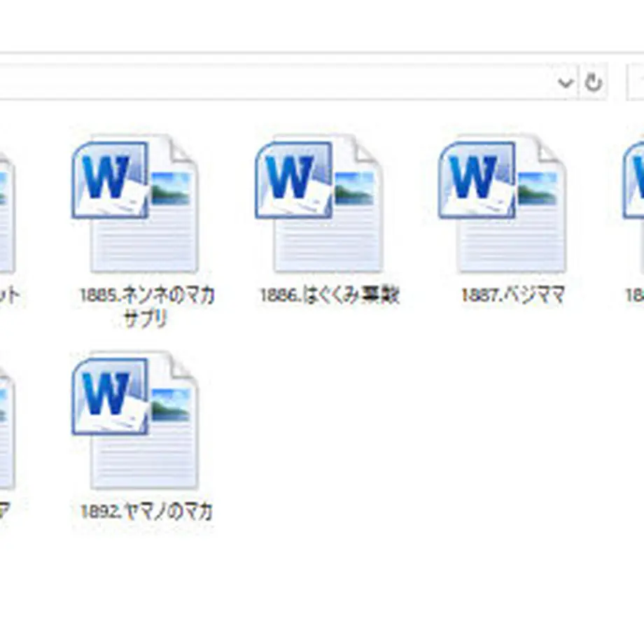Select the Word file icon for 1887.ベジママ
Screen dimensions: 644x644
point(503,204)
